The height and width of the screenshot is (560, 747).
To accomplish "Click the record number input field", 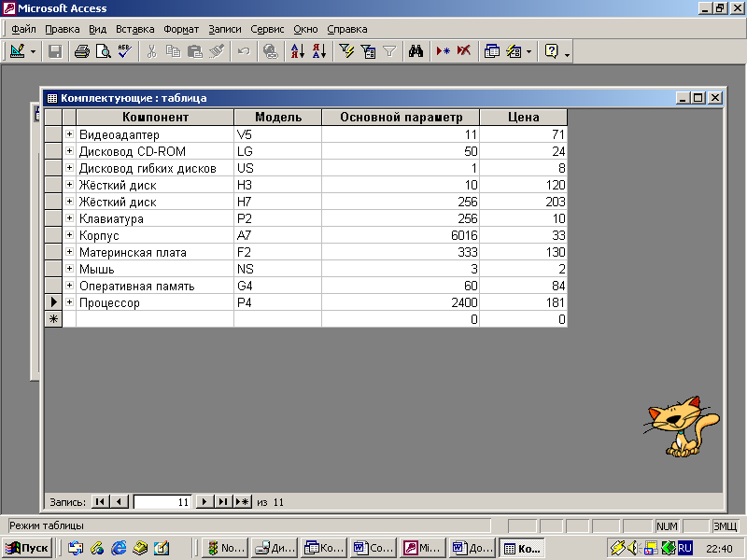I will (162, 502).
